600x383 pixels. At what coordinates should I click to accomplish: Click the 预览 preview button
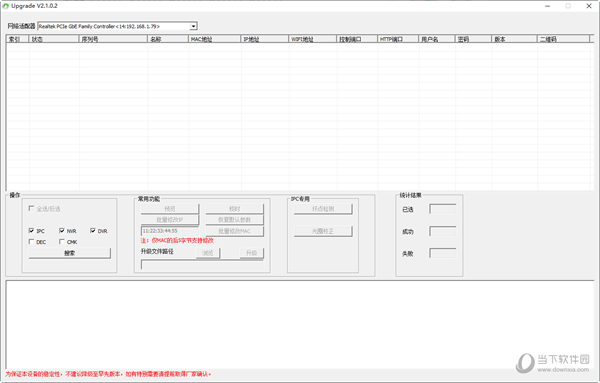pyautogui.click(x=170, y=209)
